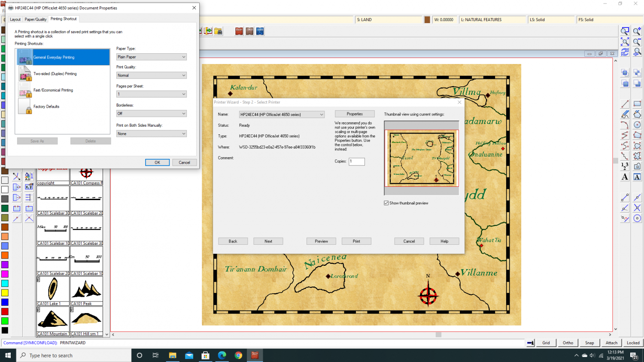Screen dimensions: 644x362
Task: Click the blue CD3 toolbar icon
Action: tap(260, 31)
